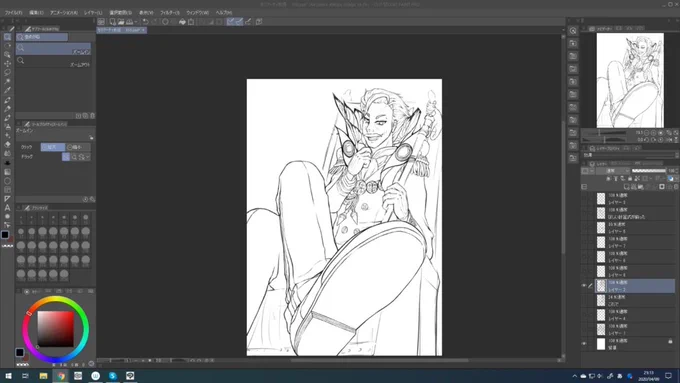
Task: Pick the Zoom out sub tool
Action: coord(53,62)
